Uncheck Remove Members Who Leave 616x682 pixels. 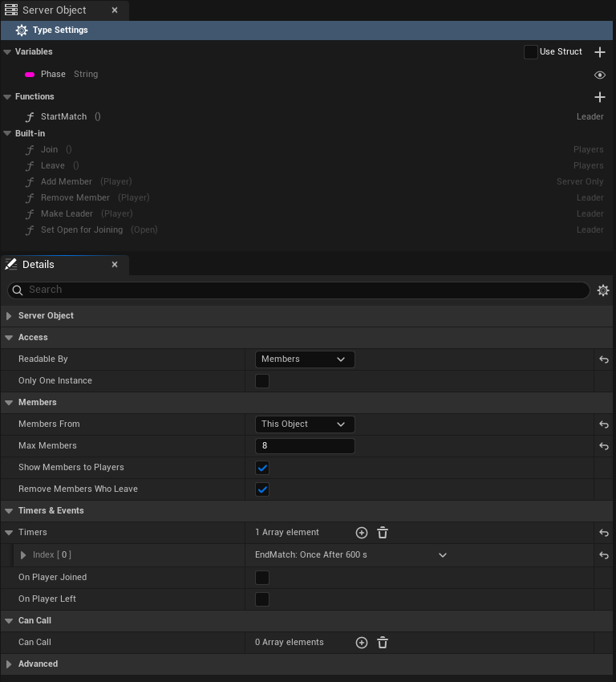tap(262, 489)
